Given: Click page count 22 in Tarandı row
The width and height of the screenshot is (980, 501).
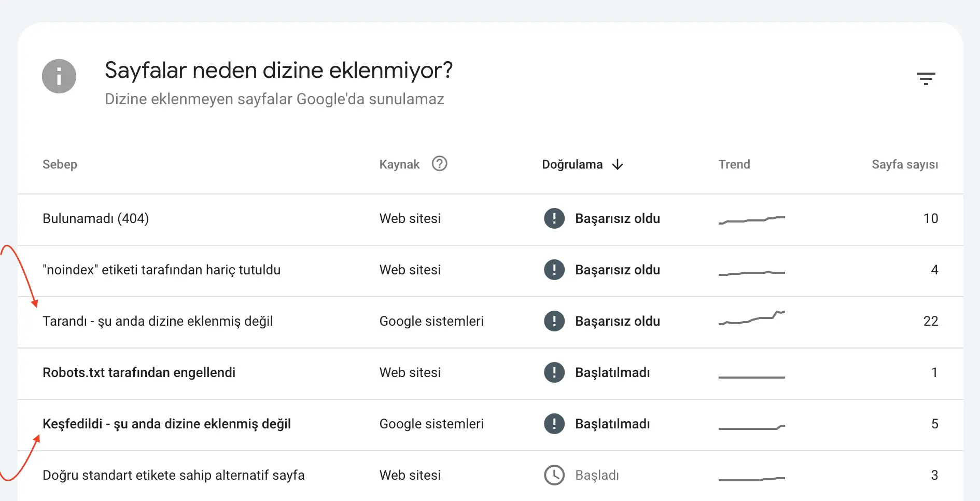Looking at the screenshot, I should pyautogui.click(x=931, y=321).
